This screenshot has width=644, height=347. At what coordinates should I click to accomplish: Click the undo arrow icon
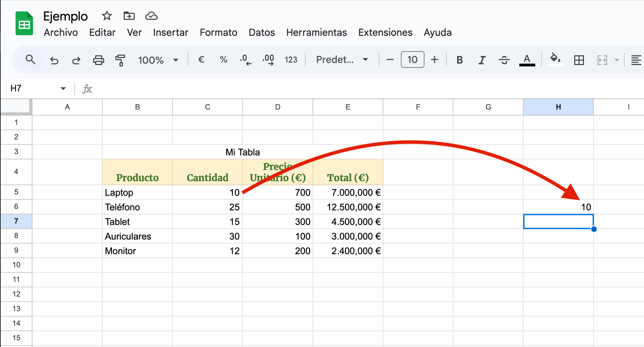pyautogui.click(x=54, y=60)
